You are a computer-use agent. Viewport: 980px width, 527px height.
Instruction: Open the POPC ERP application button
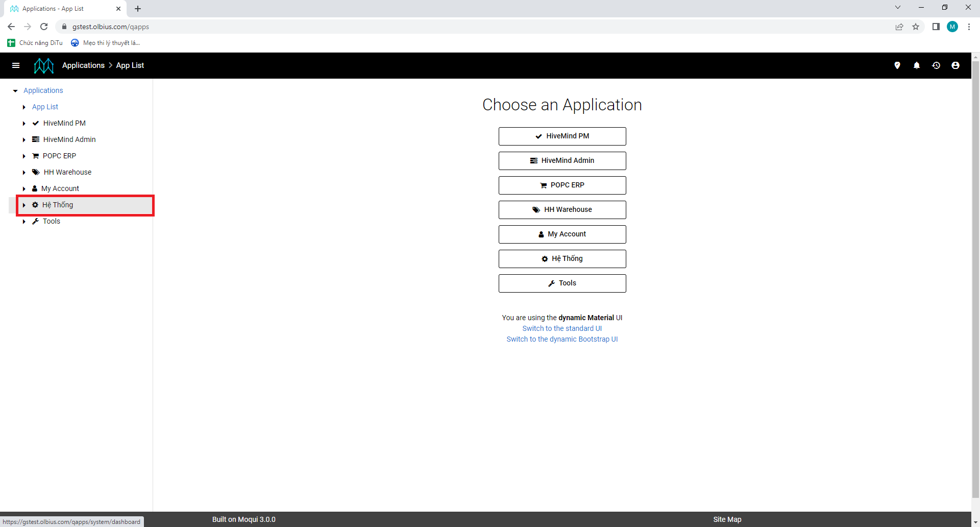(562, 185)
